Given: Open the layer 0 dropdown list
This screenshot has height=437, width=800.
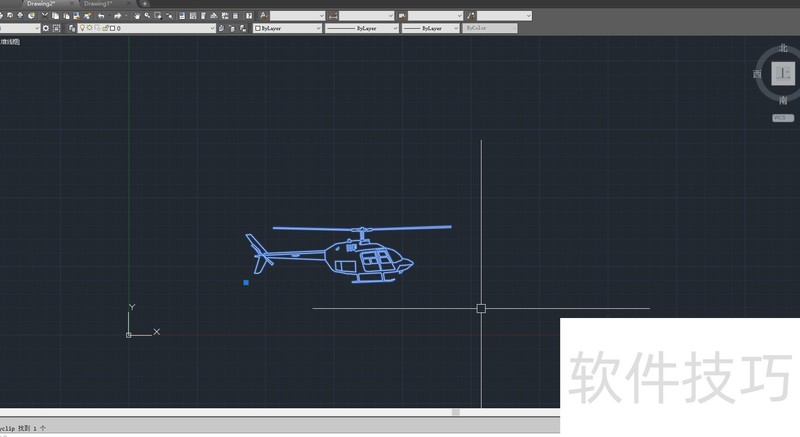Looking at the screenshot, I should [x=147, y=28].
